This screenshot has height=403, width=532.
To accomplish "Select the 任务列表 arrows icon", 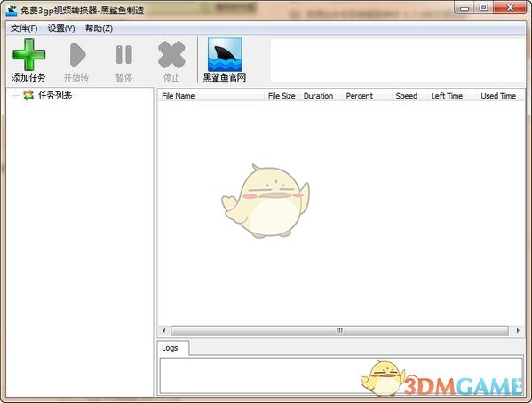I will (x=28, y=96).
